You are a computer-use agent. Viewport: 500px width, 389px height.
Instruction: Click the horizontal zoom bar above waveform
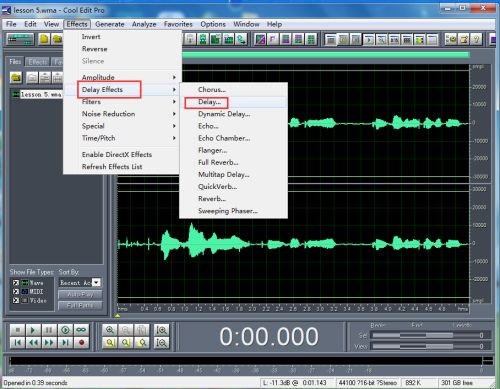[325, 55]
